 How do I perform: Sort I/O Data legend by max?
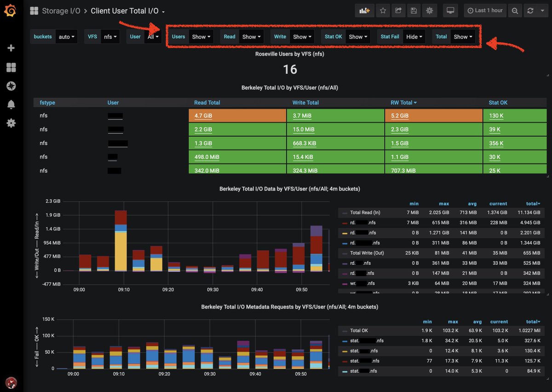(445, 204)
